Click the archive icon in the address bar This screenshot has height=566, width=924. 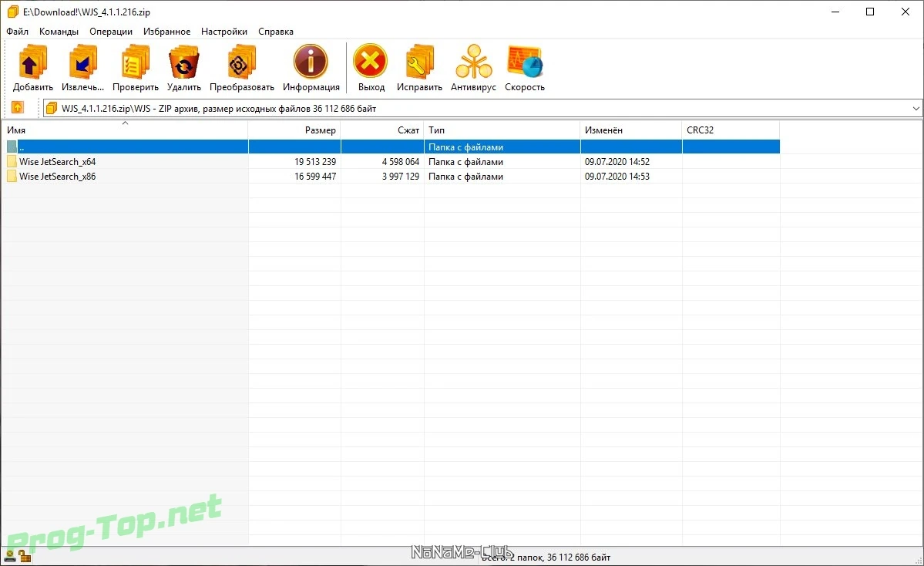52,108
